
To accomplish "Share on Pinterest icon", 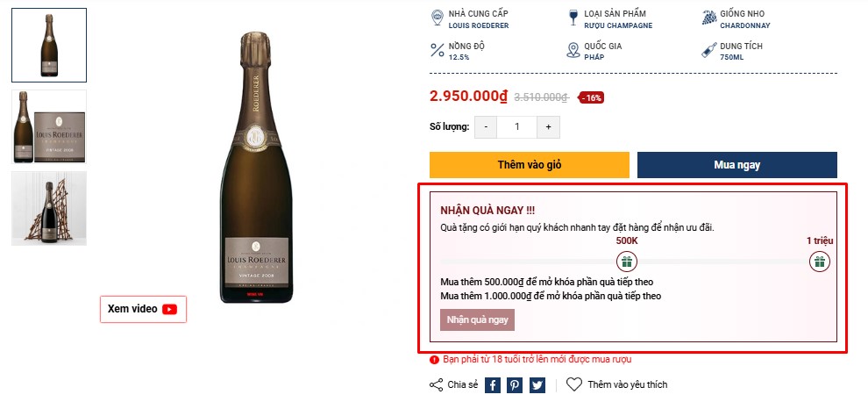I will pyautogui.click(x=515, y=384).
